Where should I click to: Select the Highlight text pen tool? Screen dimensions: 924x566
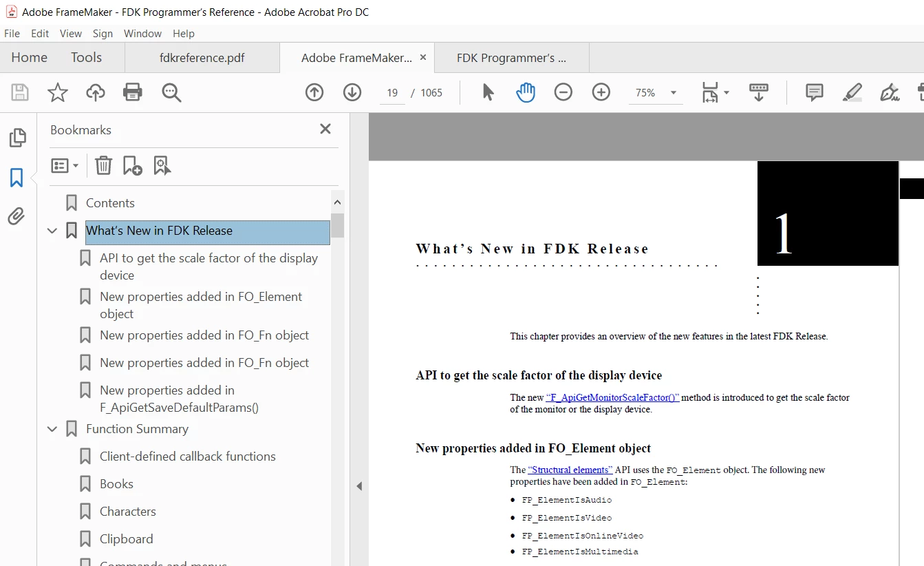point(852,92)
